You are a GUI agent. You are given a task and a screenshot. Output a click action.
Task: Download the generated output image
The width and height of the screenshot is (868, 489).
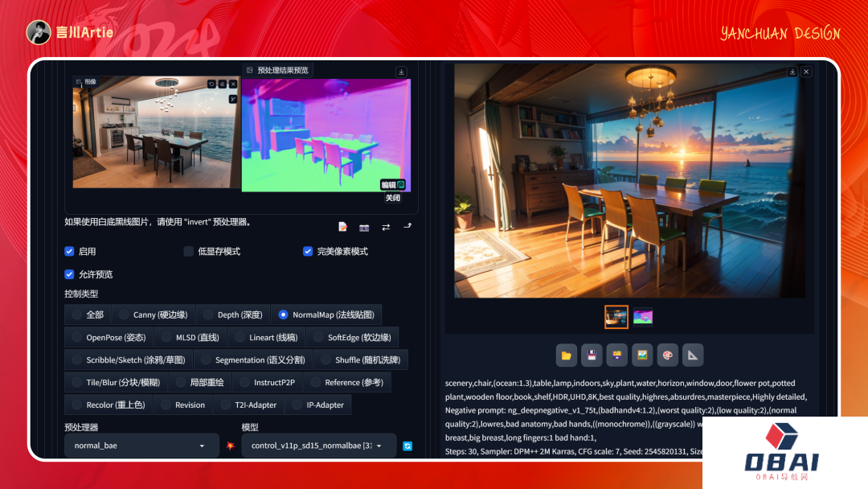[x=792, y=72]
